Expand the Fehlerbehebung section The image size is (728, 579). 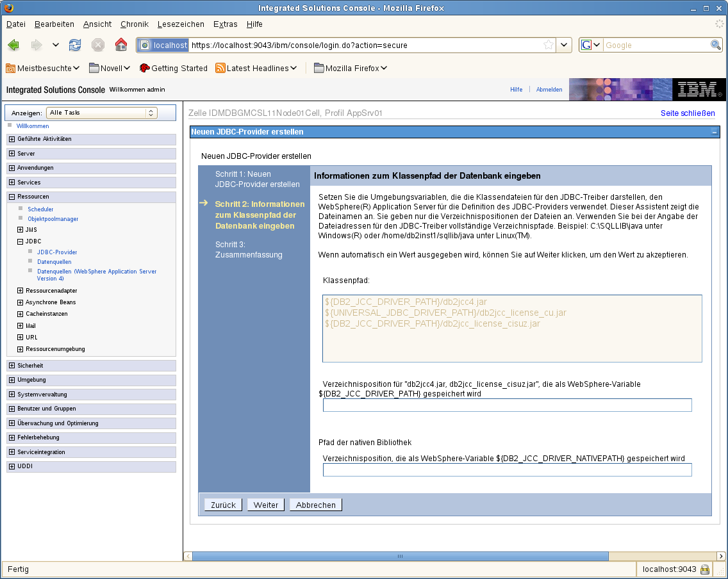pos(12,437)
